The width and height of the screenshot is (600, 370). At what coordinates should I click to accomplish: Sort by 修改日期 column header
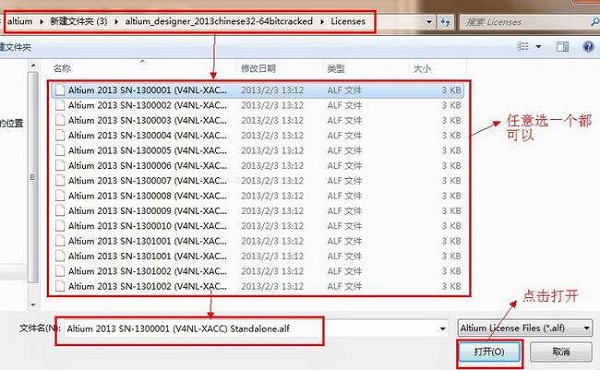(258, 68)
